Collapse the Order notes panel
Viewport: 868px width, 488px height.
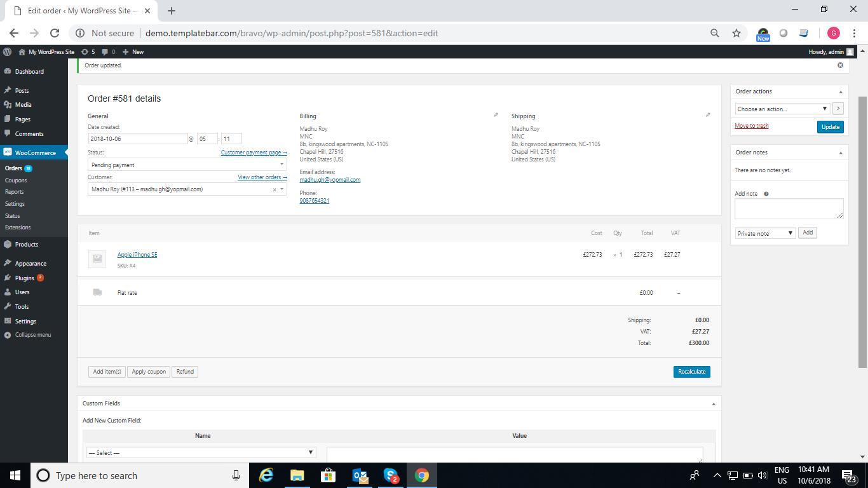[x=840, y=152]
